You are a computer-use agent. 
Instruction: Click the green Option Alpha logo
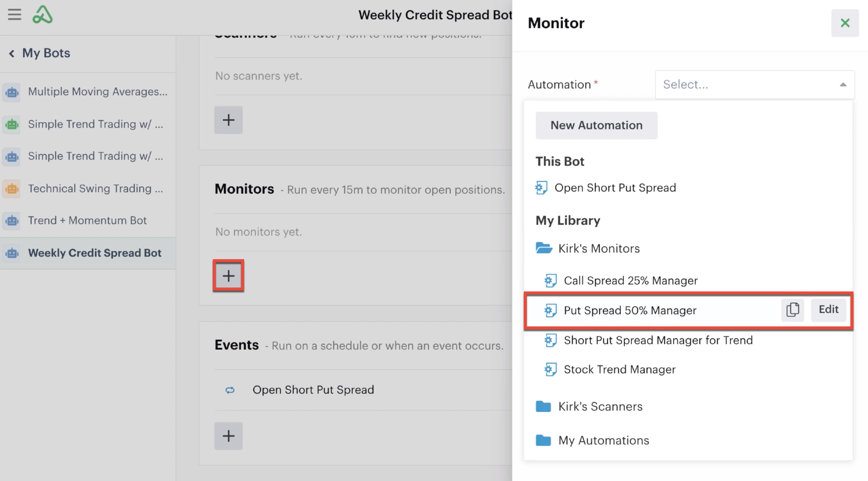pos(42,14)
